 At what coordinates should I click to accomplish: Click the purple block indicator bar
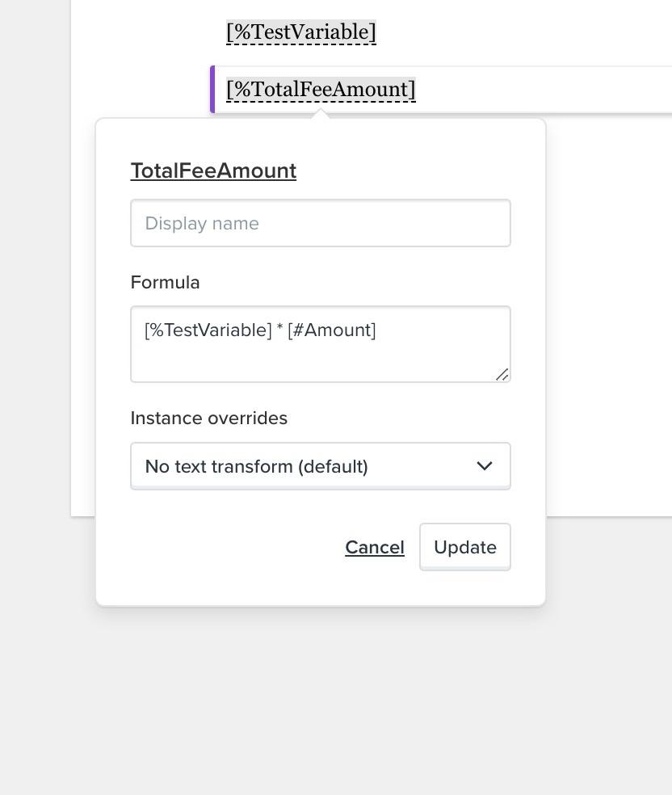tap(213, 89)
